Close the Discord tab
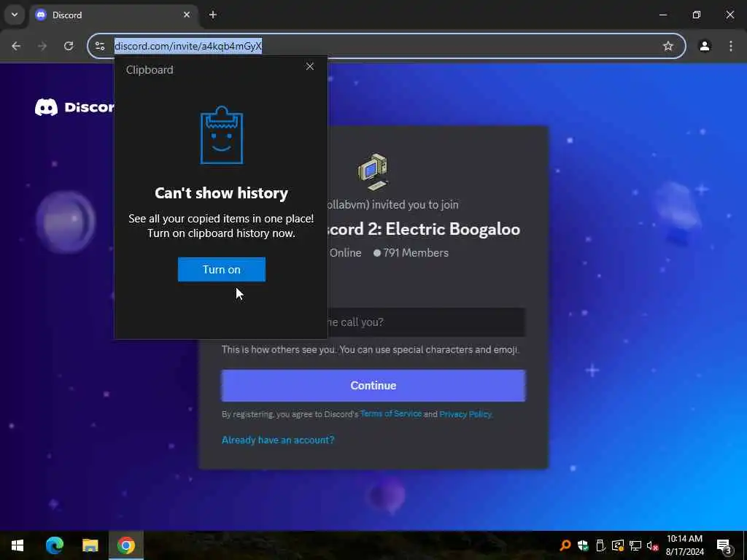This screenshot has width=747, height=560. tap(187, 15)
